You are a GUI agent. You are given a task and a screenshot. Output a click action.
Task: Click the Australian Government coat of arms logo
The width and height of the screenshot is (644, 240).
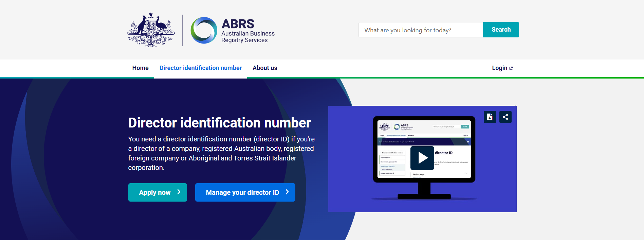[151, 30]
